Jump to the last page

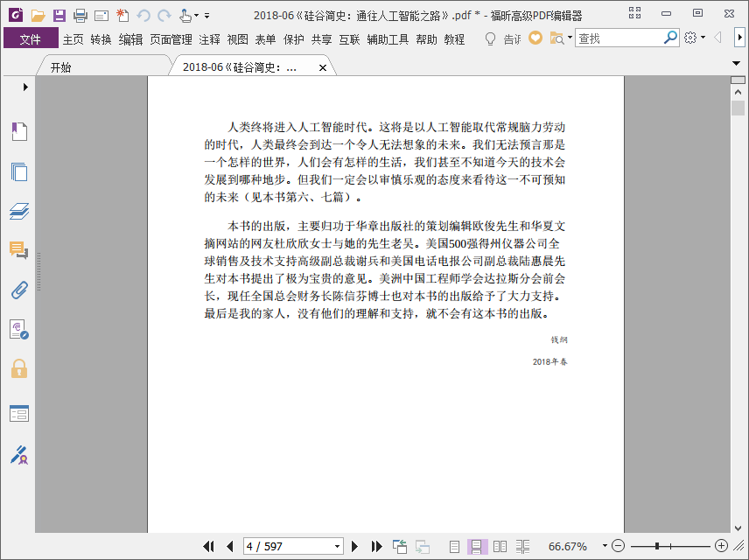coord(376,546)
